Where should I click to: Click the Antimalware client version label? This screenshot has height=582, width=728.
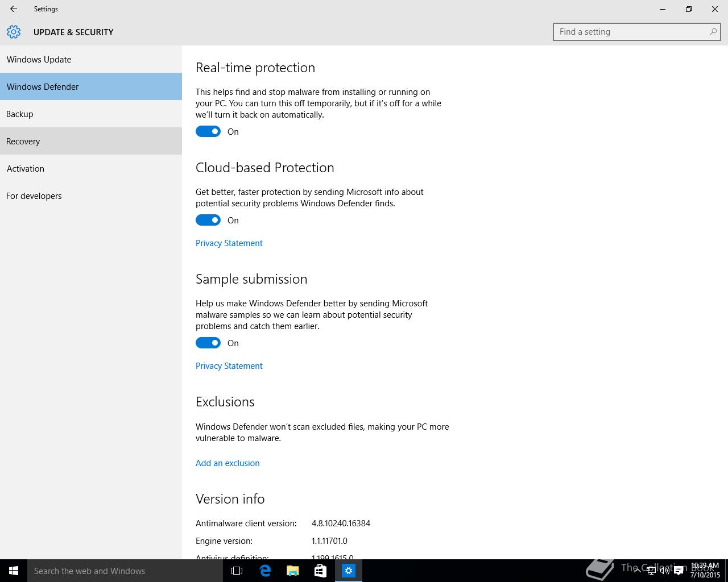coord(246,523)
